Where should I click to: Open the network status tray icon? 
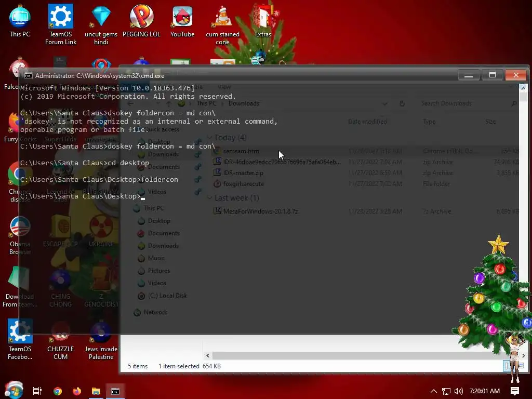click(446, 391)
